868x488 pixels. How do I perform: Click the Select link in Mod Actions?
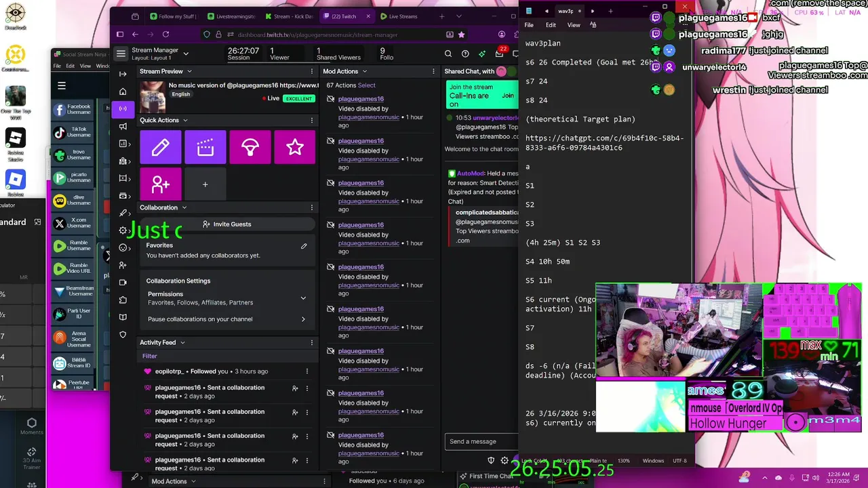(367, 85)
